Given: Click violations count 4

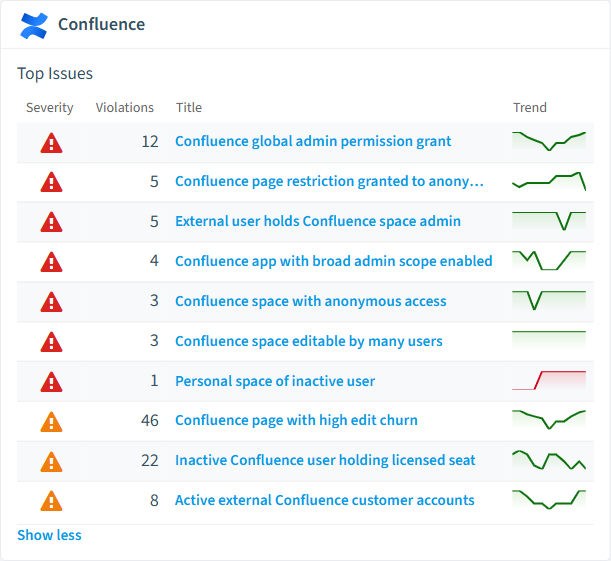Looking at the screenshot, I should pyautogui.click(x=154, y=261).
